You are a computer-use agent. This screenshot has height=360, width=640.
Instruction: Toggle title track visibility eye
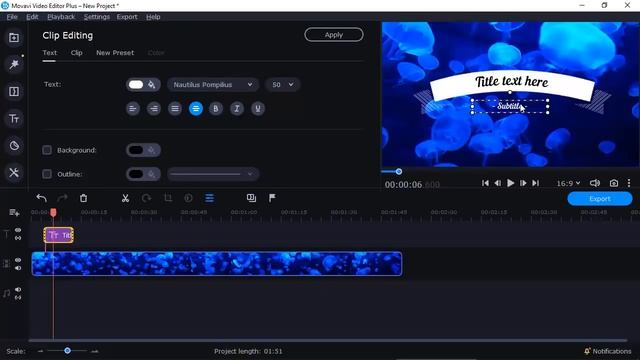(x=18, y=230)
